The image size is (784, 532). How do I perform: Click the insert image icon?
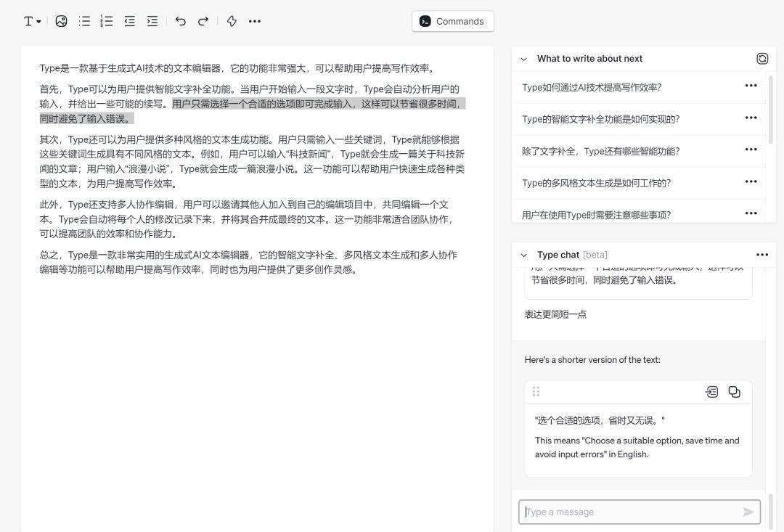[61, 21]
